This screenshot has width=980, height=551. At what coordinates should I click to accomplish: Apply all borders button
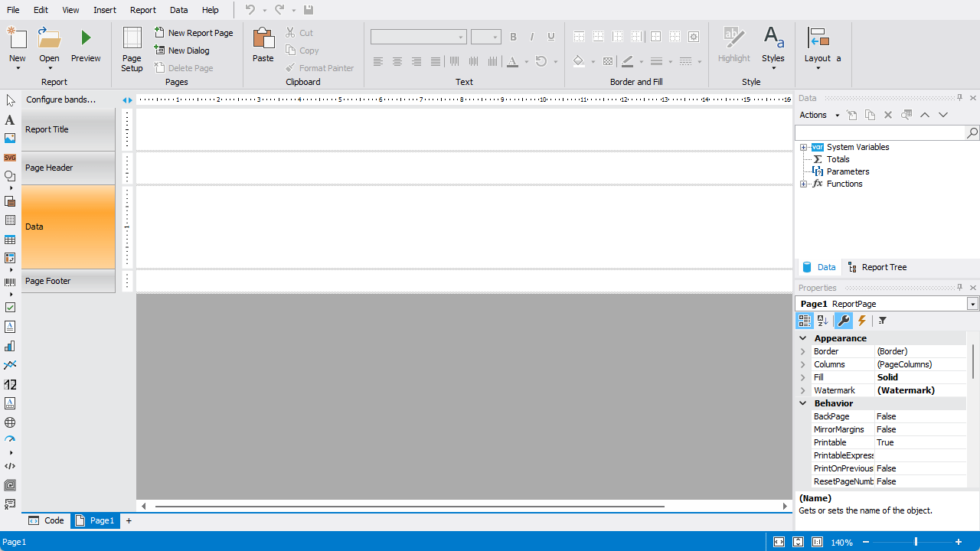click(x=655, y=37)
